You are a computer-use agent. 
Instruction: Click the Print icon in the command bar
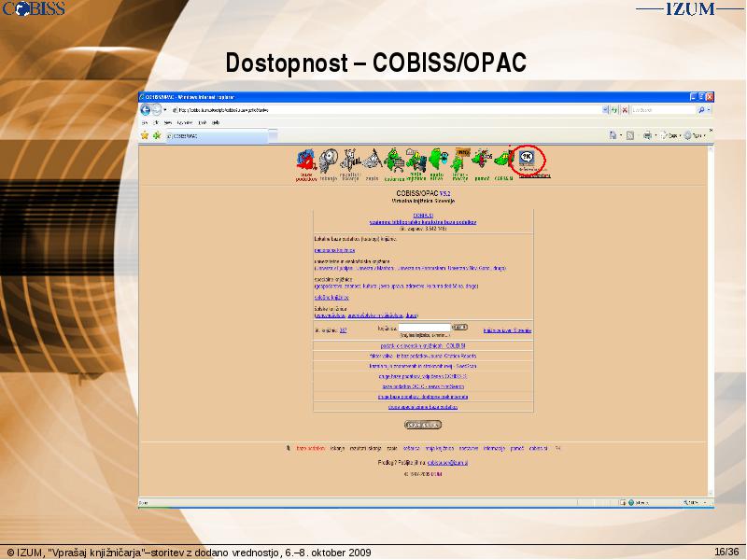647,135
